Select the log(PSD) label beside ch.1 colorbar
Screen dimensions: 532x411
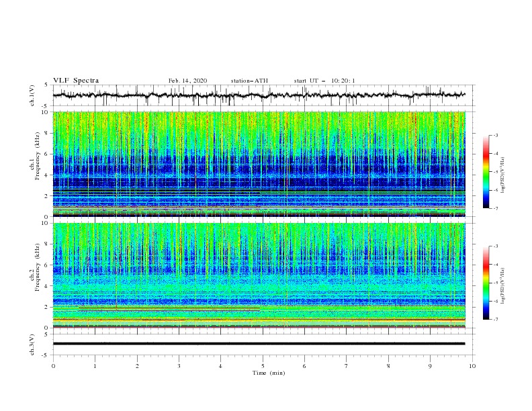[x=503, y=175]
